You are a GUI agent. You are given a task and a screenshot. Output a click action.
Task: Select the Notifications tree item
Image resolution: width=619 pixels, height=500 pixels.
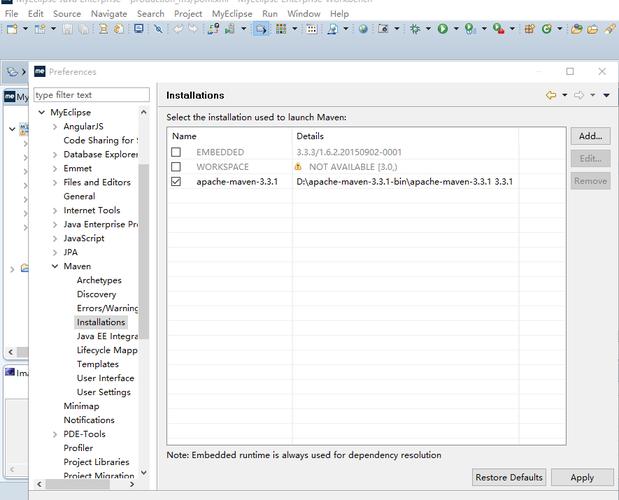point(89,420)
